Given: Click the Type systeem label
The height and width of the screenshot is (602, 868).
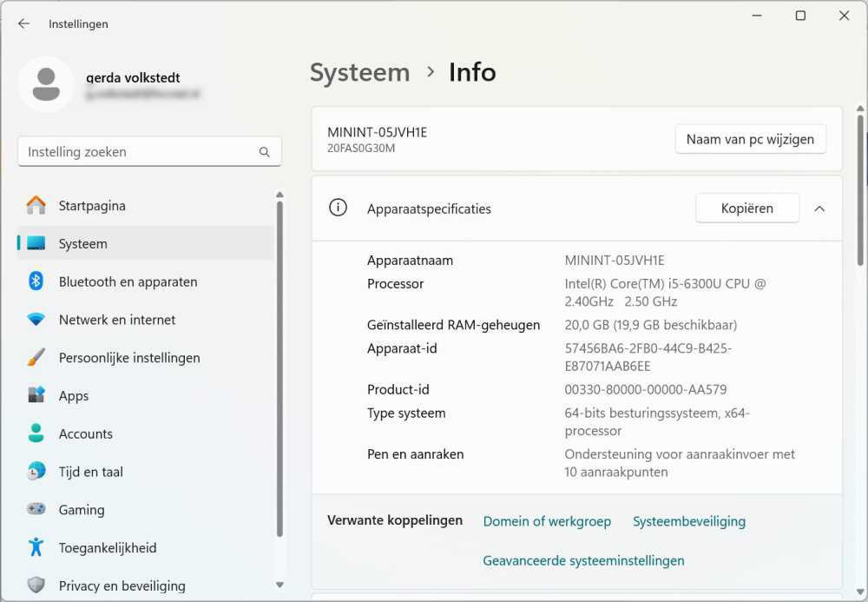Looking at the screenshot, I should [x=406, y=413].
